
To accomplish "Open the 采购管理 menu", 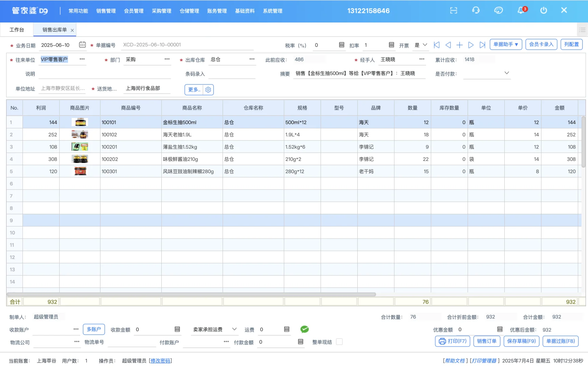I will point(162,11).
